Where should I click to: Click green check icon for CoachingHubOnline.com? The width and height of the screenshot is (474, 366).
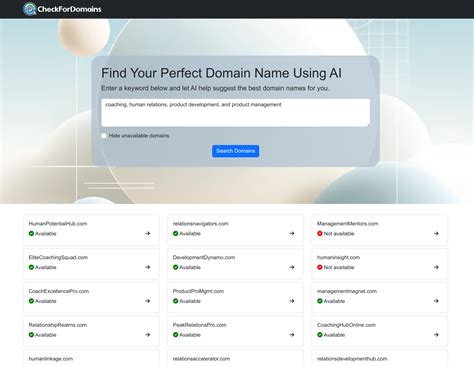click(320, 335)
